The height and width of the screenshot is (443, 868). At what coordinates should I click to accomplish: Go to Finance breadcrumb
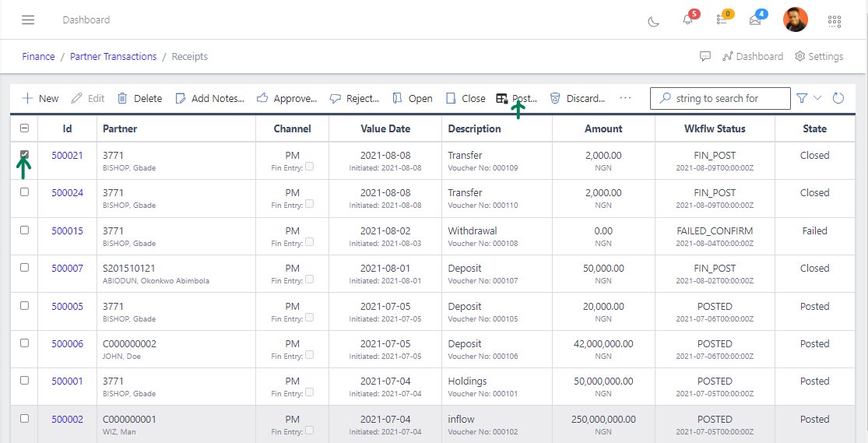pyautogui.click(x=38, y=57)
